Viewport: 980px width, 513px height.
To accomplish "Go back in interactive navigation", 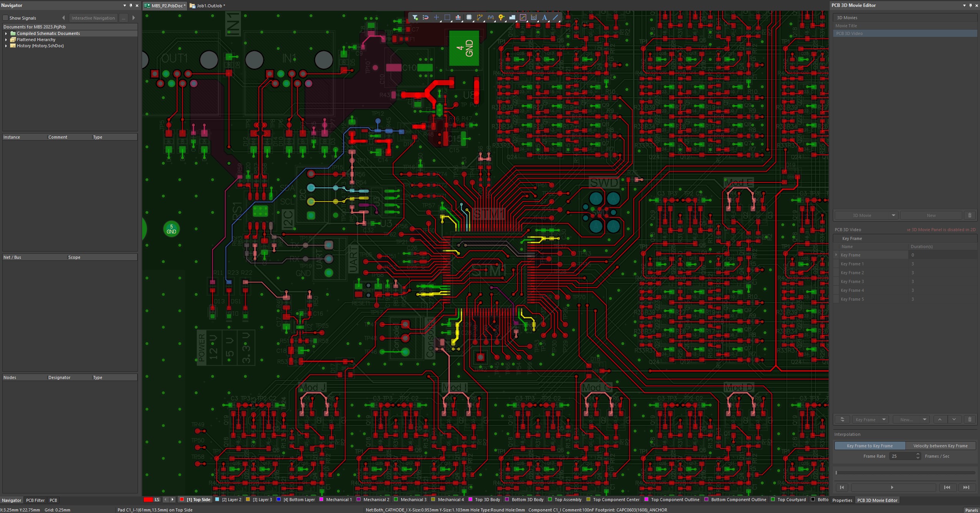I will [x=63, y=18].
